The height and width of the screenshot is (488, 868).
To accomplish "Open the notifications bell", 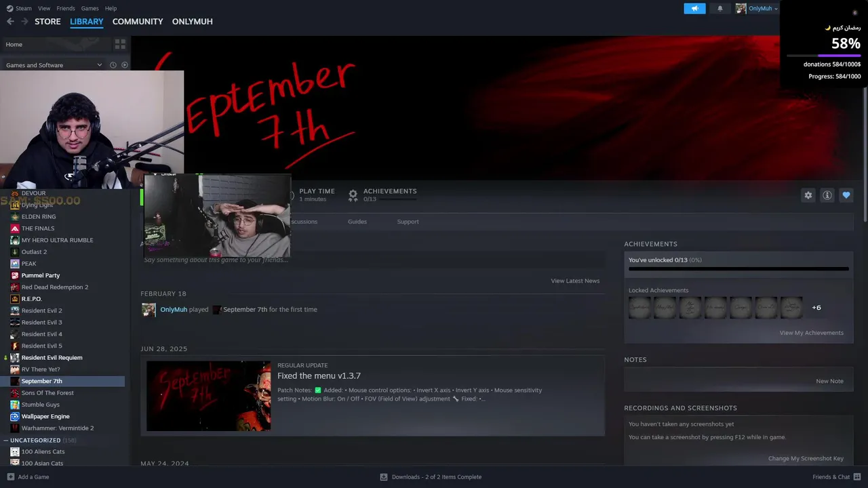I will [719, 8].
